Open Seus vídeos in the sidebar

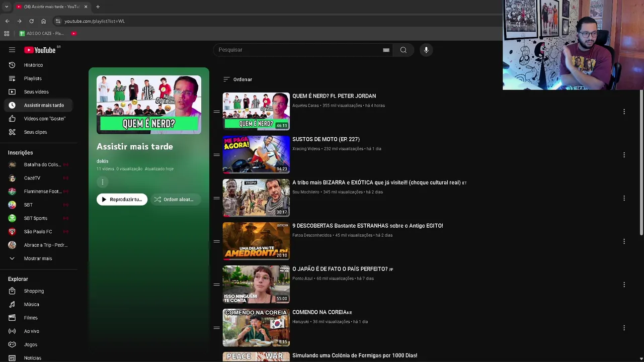pos(39,92)
